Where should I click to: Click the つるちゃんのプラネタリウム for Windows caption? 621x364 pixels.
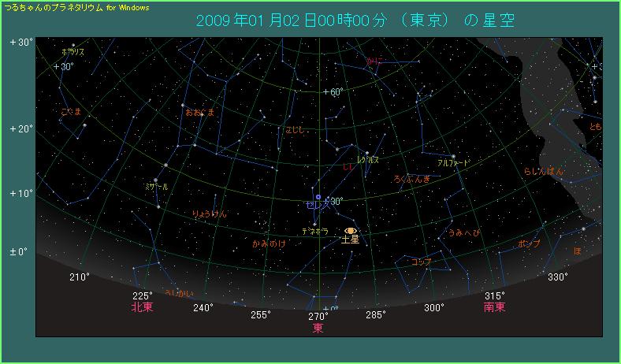point(76,8)
